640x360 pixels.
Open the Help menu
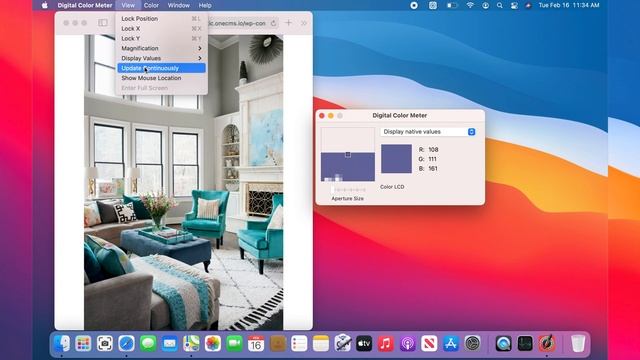tap(205, 5)
